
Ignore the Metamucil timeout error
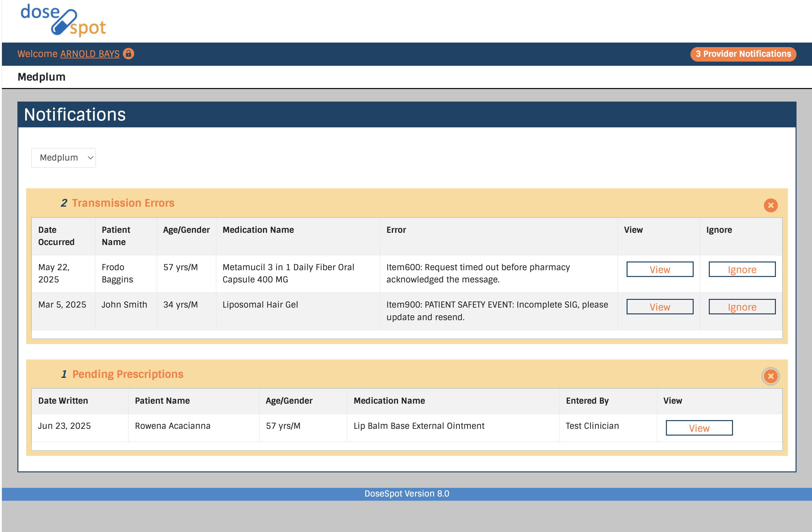coord(742,269)
